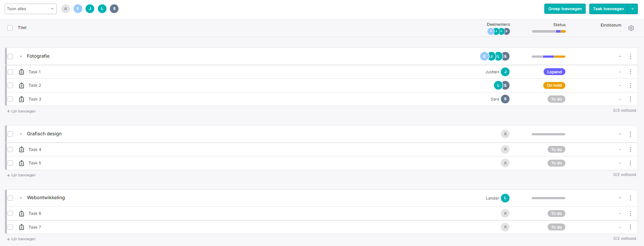Tick the select-all checkbox next to Titel

coord(10,28)
